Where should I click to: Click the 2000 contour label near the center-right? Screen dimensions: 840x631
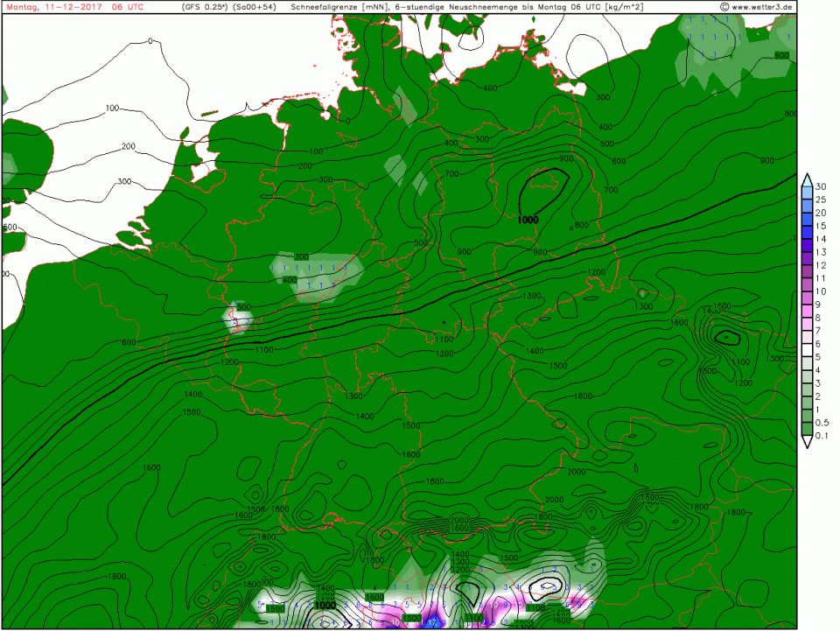point(576,472)
